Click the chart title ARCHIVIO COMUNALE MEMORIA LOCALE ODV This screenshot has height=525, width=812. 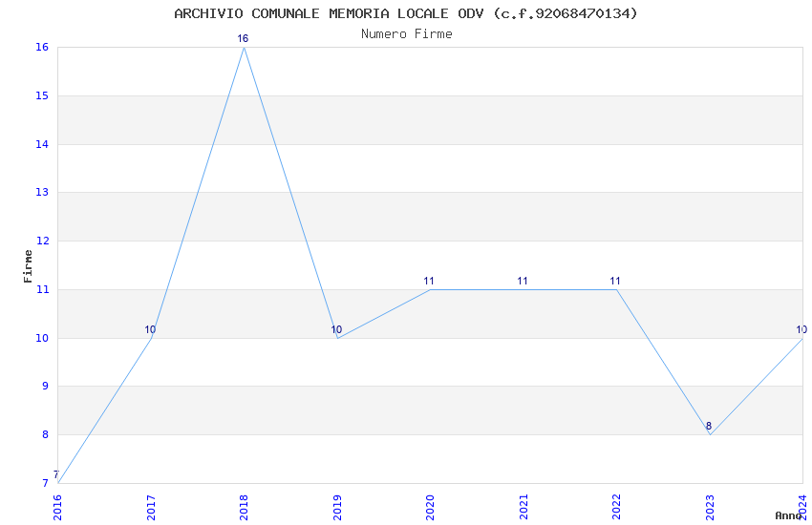(x=405, y=13)
